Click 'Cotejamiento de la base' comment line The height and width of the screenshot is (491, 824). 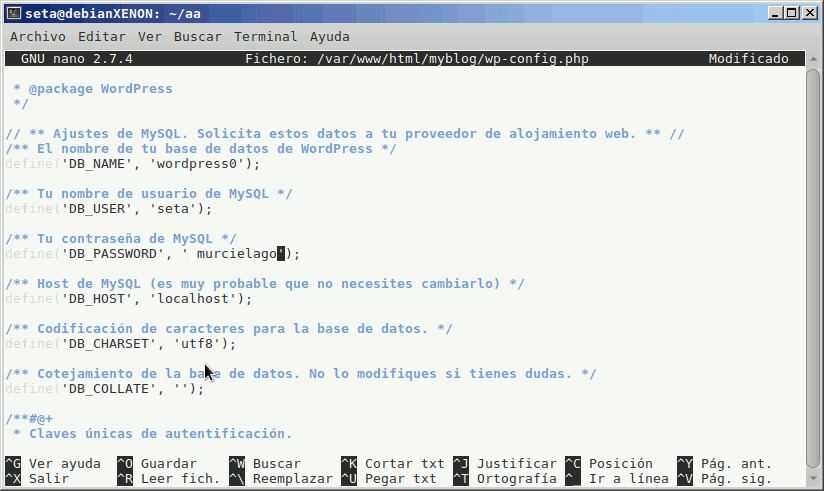pos(301,374)
